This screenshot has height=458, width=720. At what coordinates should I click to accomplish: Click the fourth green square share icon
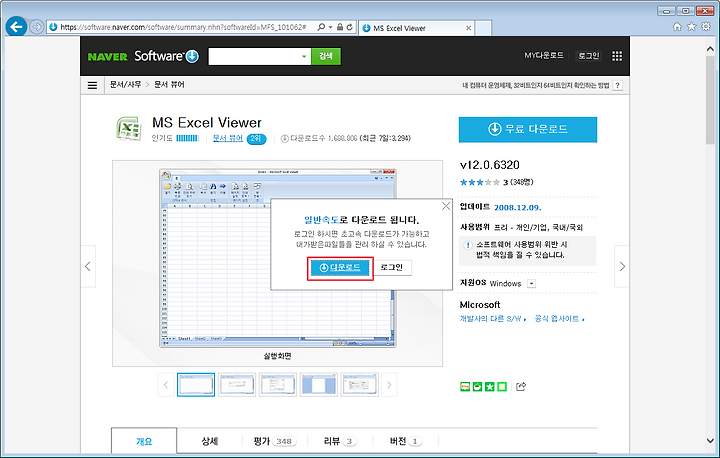tap(502, 387)
